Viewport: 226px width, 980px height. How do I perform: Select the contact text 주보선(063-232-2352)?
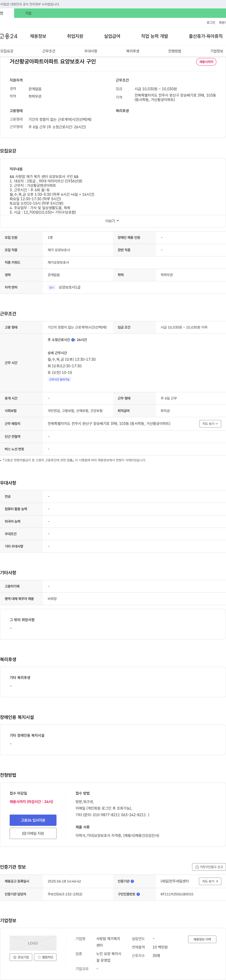coord(65,894)
